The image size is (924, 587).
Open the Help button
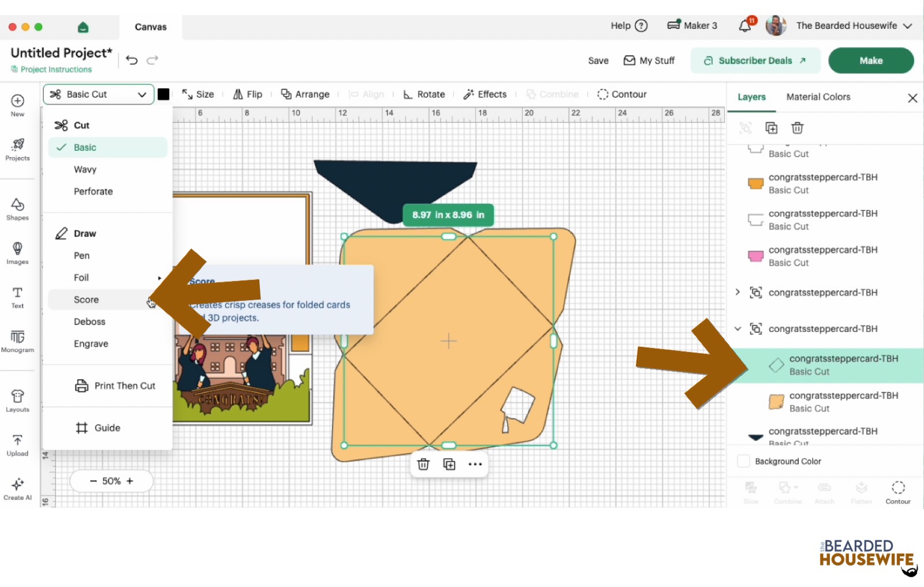coord(629,25)
